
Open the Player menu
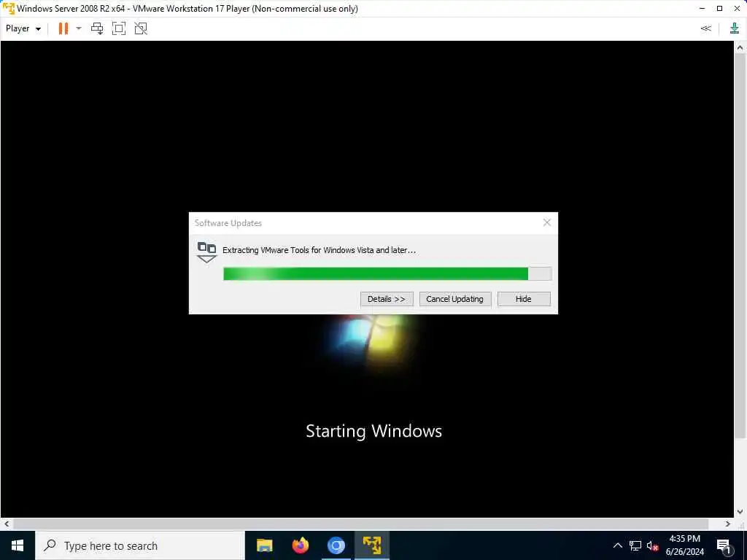[23, 28]
